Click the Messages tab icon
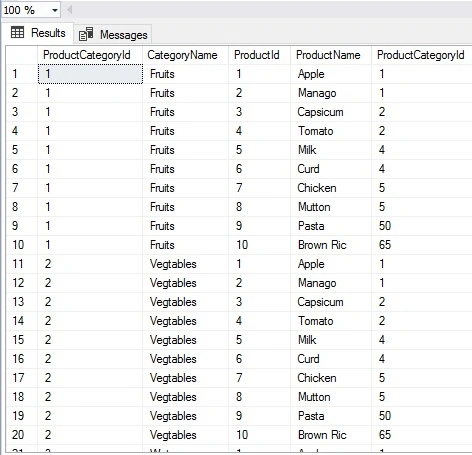Screen dimensions: 472x455 (x=86, y=34)
